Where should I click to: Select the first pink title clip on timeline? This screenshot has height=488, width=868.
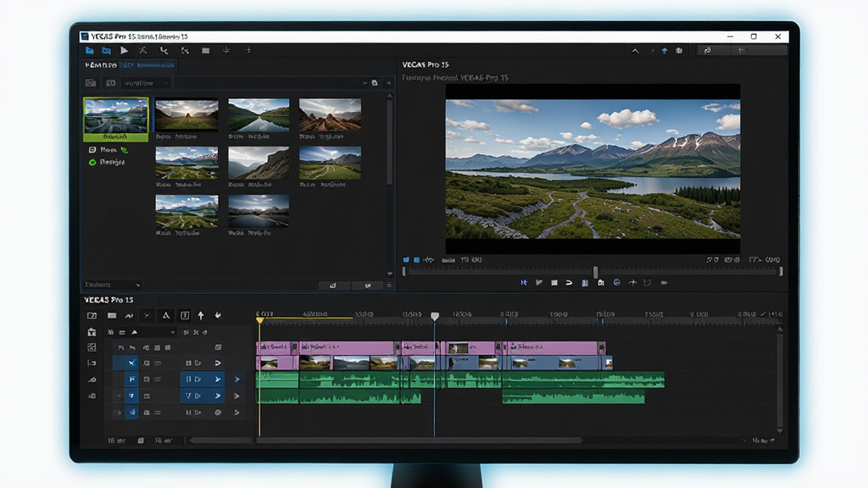(277, 347)
